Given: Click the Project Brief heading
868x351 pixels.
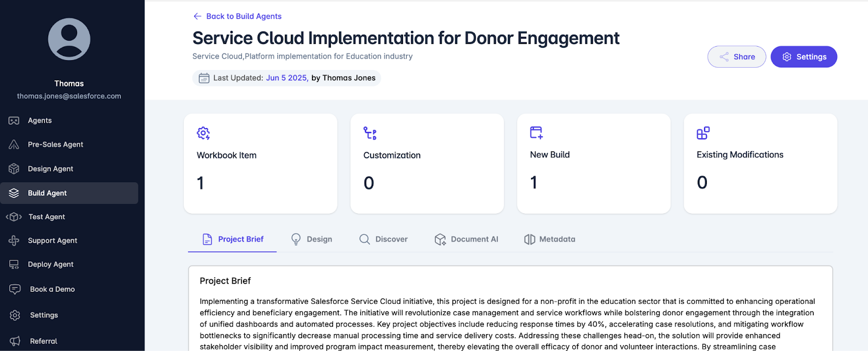Looking at the screenshot, I should pyautogui.click(x=225, y=281).
